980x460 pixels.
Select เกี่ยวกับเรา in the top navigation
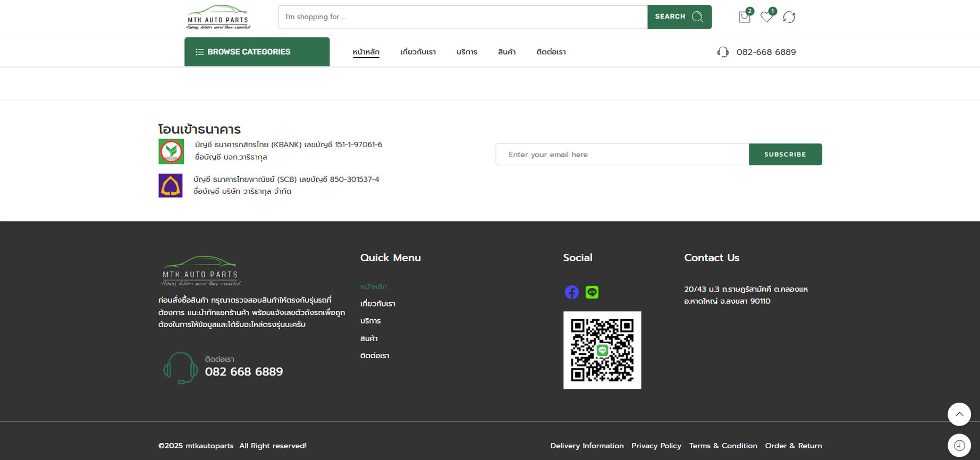[x=418, y=52]
